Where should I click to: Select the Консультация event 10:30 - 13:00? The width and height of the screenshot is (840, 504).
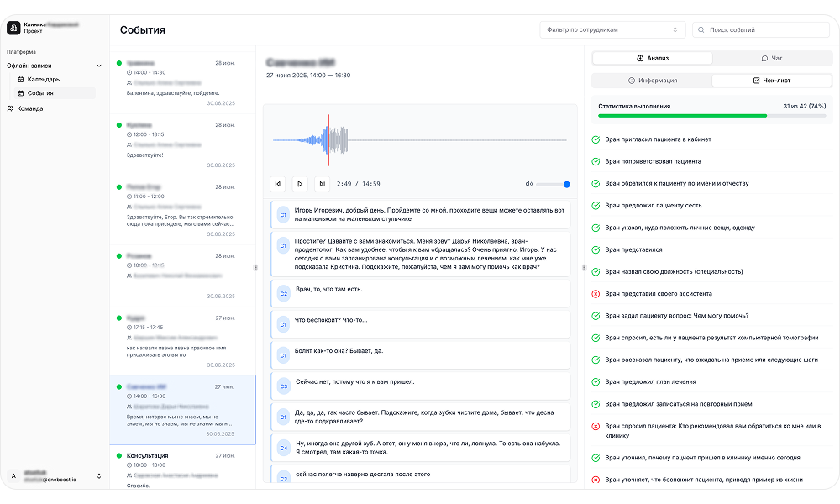182,467
